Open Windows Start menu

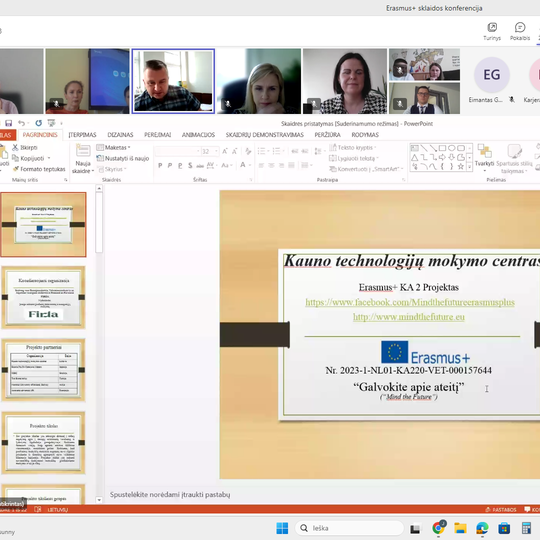coord(282,528)
